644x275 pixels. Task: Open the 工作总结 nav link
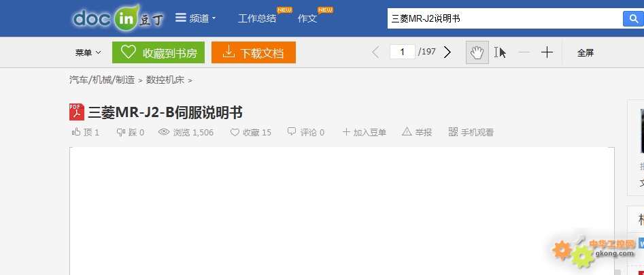point(257,18)
